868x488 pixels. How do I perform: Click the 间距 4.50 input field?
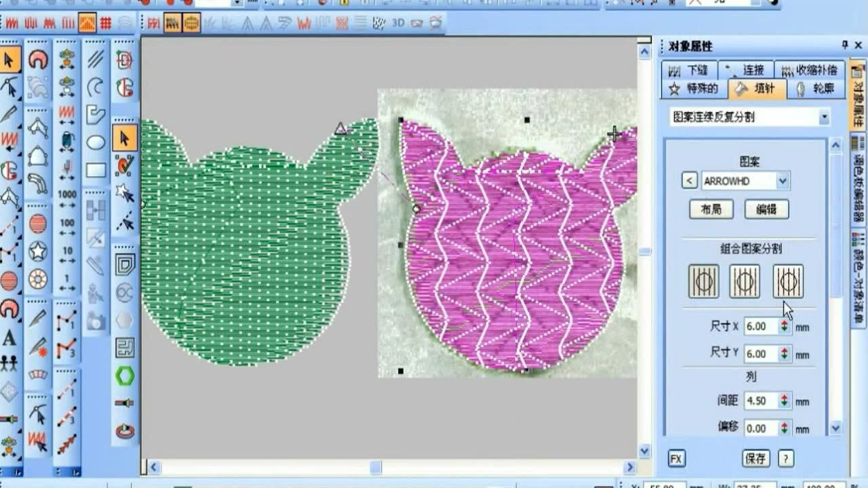(760, 401)
